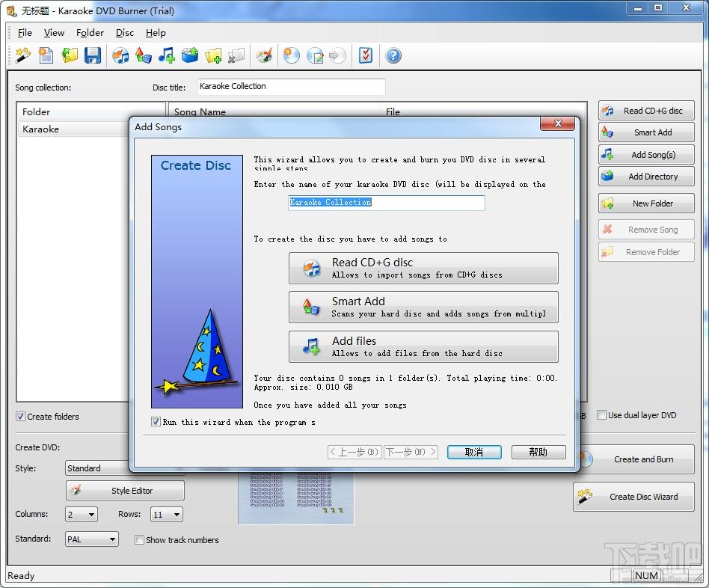Click the 下一步 (Next) wizard button
The height and width of the screenshot is (588, 709).
[x=411, y=452]
